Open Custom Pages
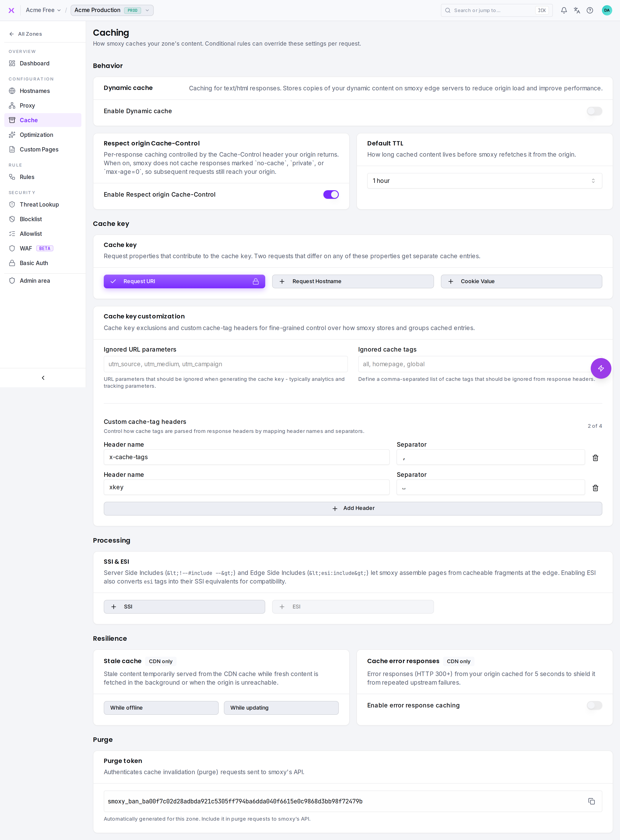 (43, 149)
